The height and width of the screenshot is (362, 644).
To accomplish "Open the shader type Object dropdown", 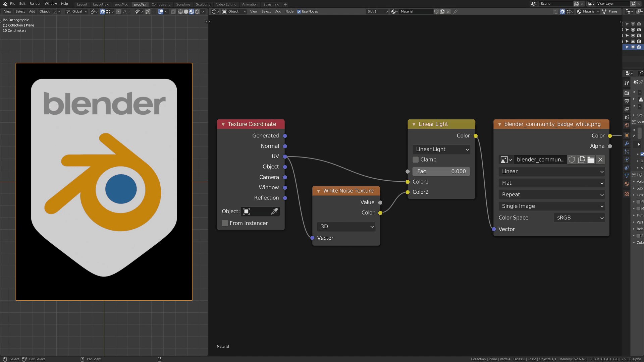I will [234, 11].
